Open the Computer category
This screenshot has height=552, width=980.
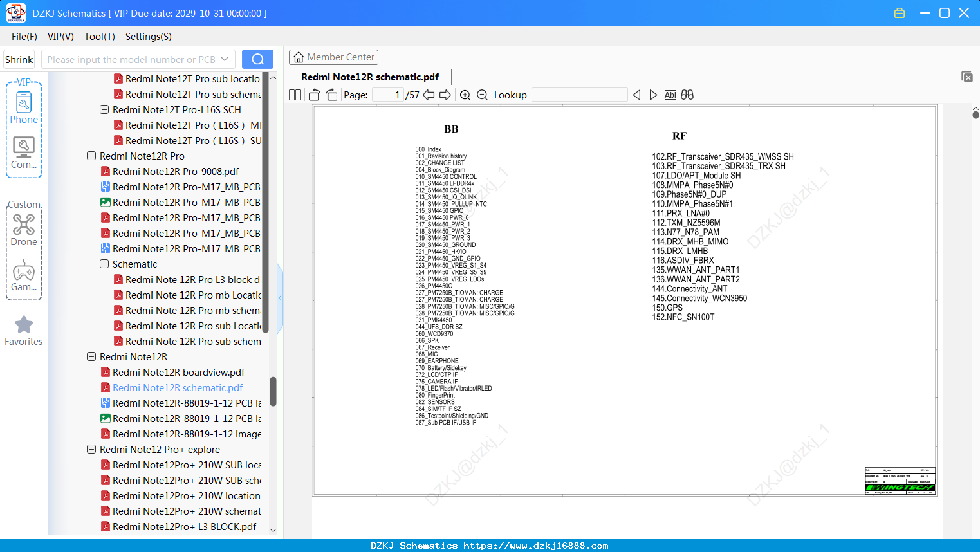(x=24, y=153)
